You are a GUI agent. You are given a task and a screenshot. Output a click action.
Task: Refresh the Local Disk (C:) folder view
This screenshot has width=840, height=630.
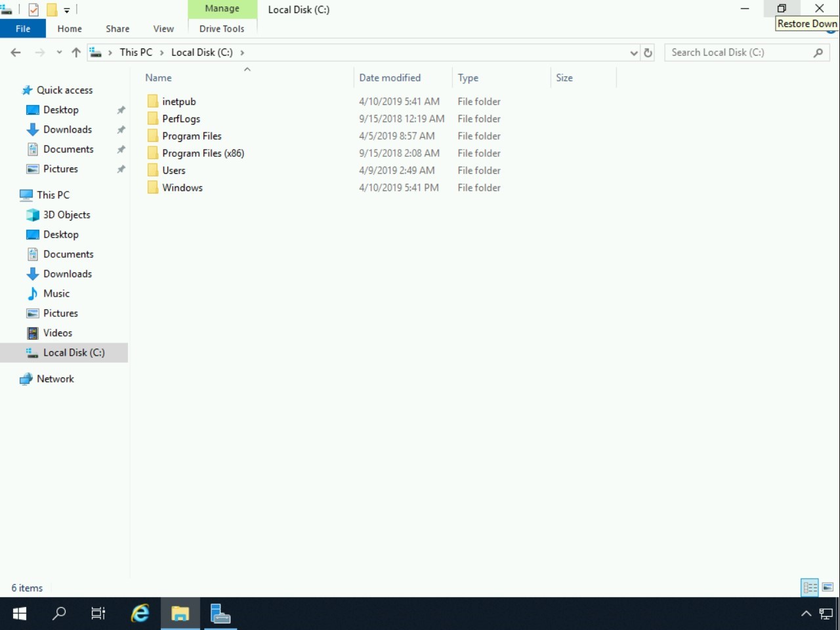point(648,52)
